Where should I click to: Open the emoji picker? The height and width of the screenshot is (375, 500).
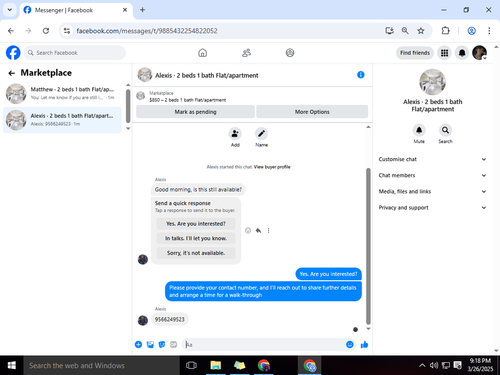(350, 344)
